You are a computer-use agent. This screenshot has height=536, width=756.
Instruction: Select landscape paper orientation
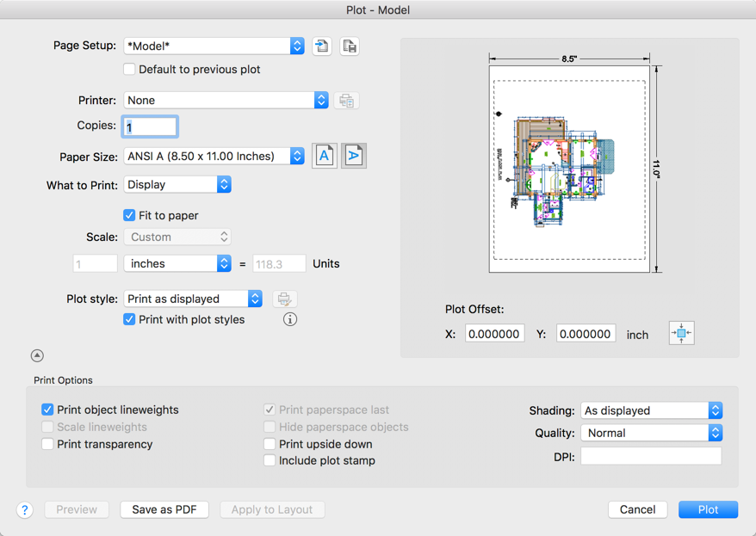354,156
